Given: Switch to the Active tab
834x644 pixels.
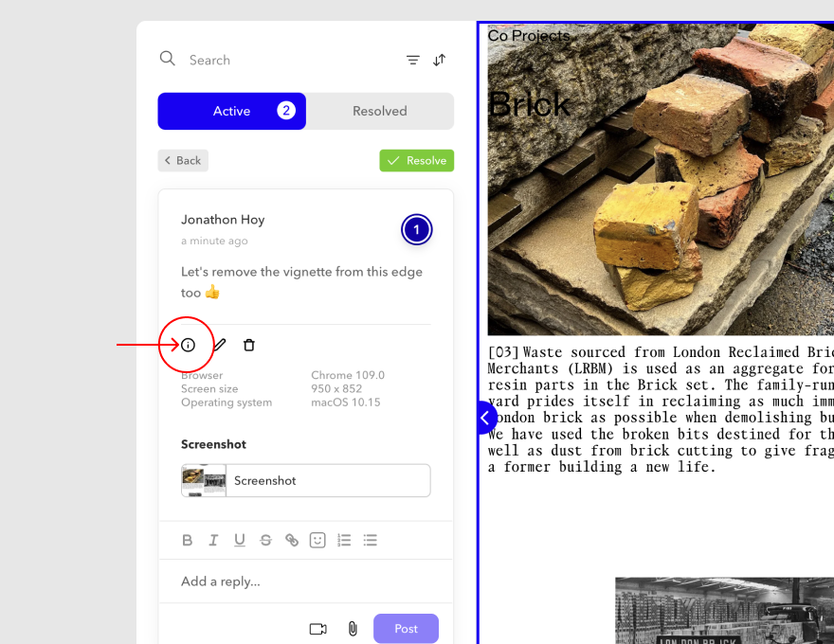Looking at the screenshot, I should [x=232, y=111].
